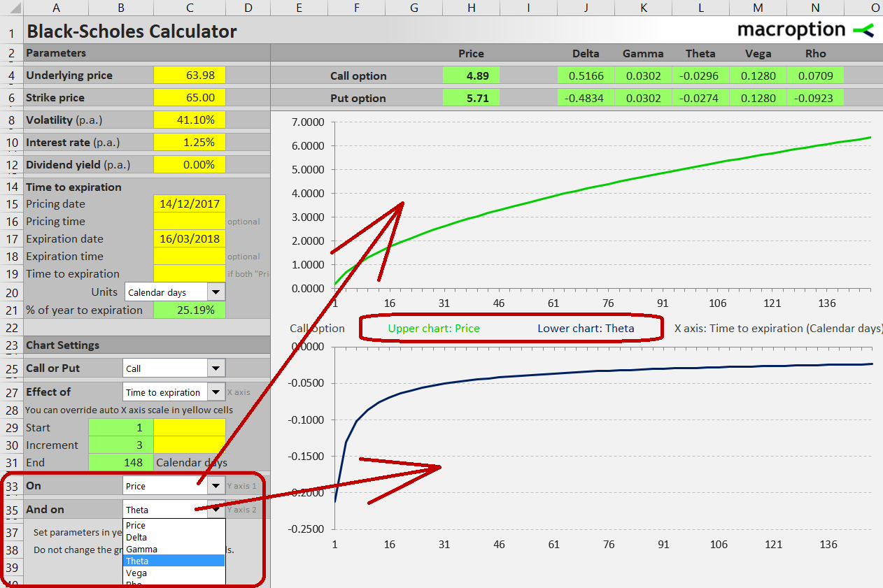Click the Call option row label

pyautogui.click(x=358, y=76)
